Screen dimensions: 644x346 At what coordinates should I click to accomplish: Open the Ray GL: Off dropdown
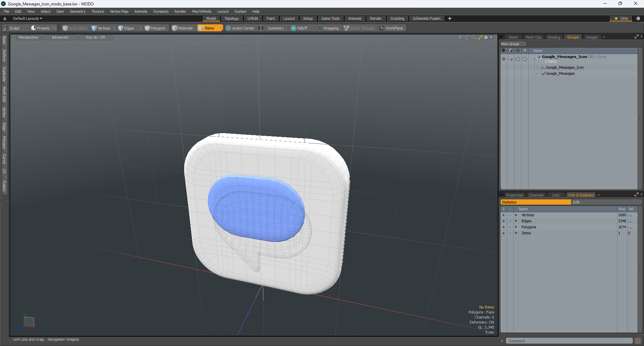(96, 38)
